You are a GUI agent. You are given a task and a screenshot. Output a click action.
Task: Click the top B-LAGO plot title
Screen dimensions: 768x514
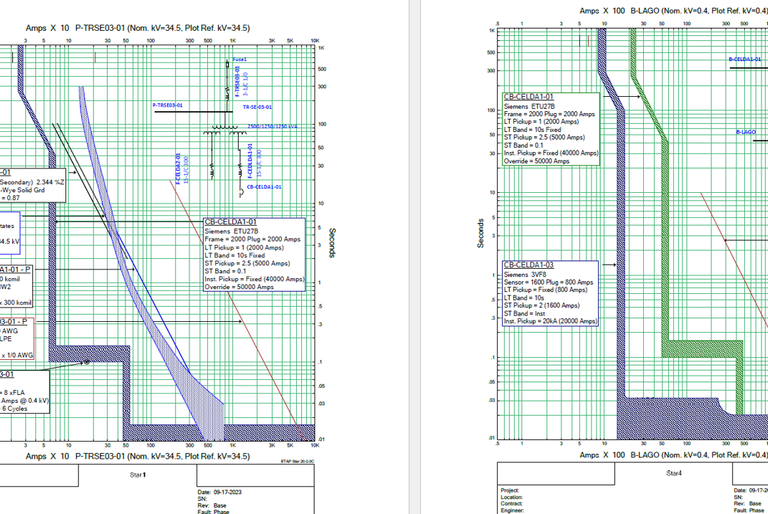click(x=673, y=10)
